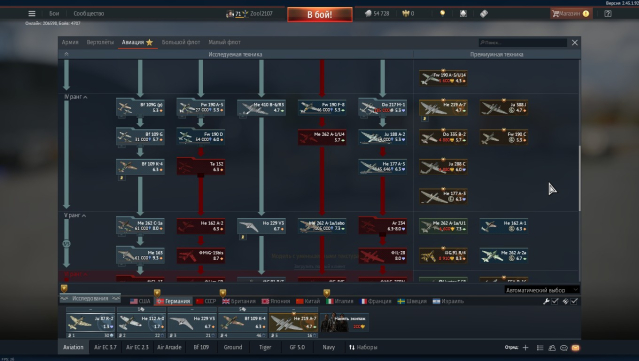The height and width of the screenshot is (361, 639).
Task: Open the warbonds ticket icon
Action: (484, 13)
